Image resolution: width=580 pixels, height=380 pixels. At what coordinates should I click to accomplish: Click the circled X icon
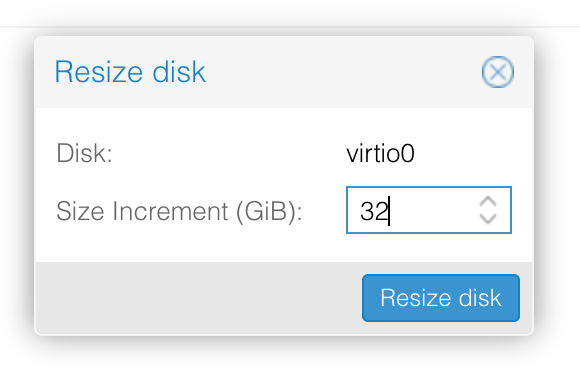tap(498, 72)
